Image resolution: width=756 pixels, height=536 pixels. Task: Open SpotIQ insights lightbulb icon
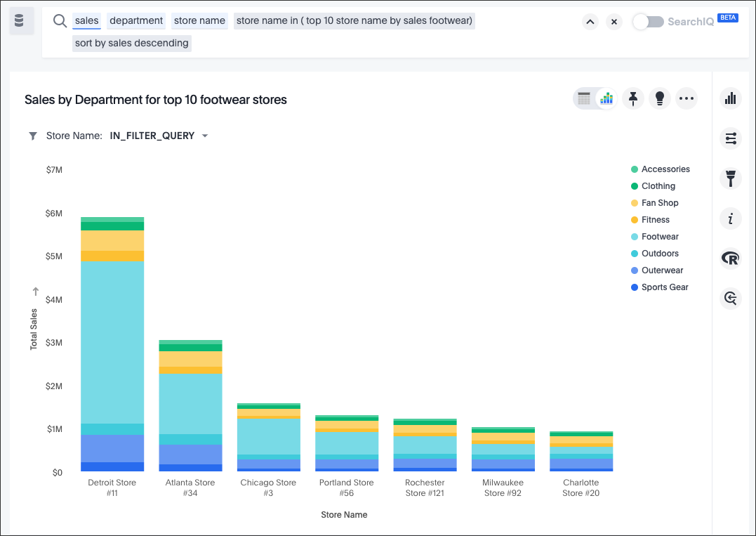click(x=659, y=99)
